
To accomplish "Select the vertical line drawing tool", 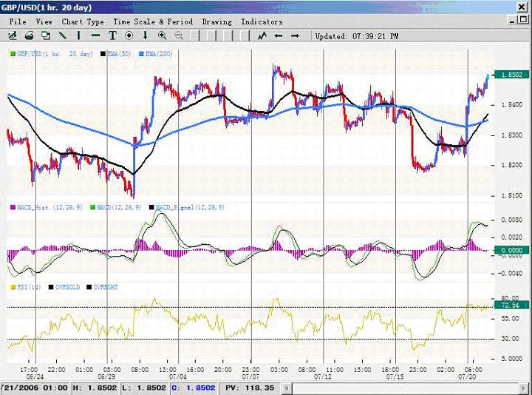I will (79, 36).
